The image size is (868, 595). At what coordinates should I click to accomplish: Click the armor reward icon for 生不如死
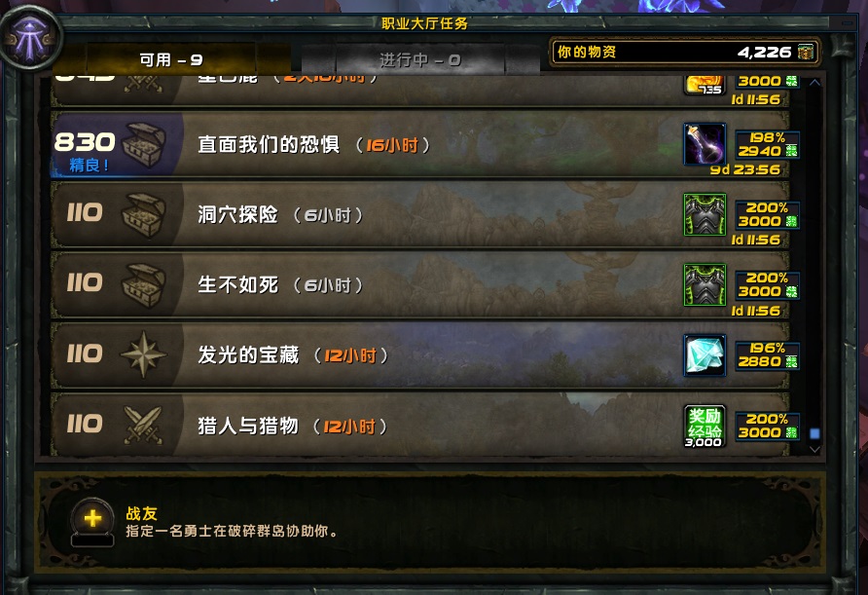[705, 284]
